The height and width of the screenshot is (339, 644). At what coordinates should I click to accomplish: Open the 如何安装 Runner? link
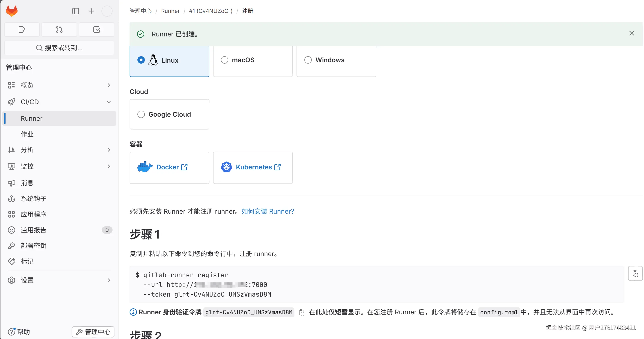tap(267, 211)
